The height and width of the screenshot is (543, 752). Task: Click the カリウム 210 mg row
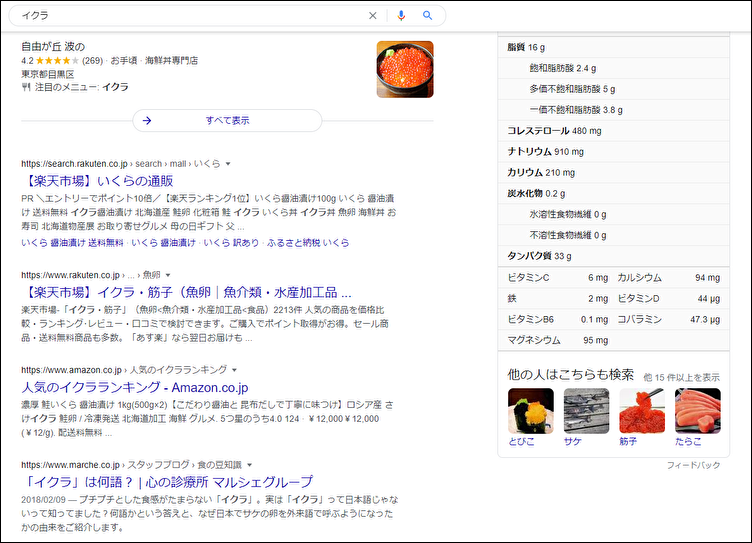[x=614, y=172]
